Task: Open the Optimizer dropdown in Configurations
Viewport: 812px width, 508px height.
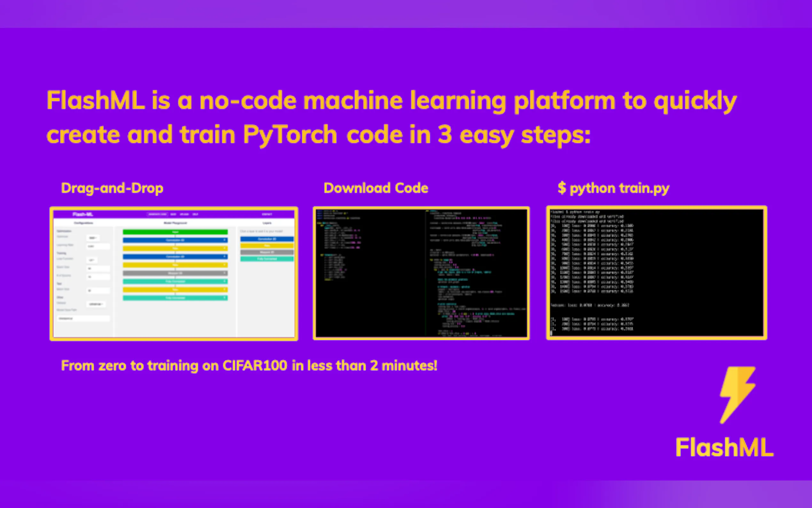Action: tap(93, 238)
